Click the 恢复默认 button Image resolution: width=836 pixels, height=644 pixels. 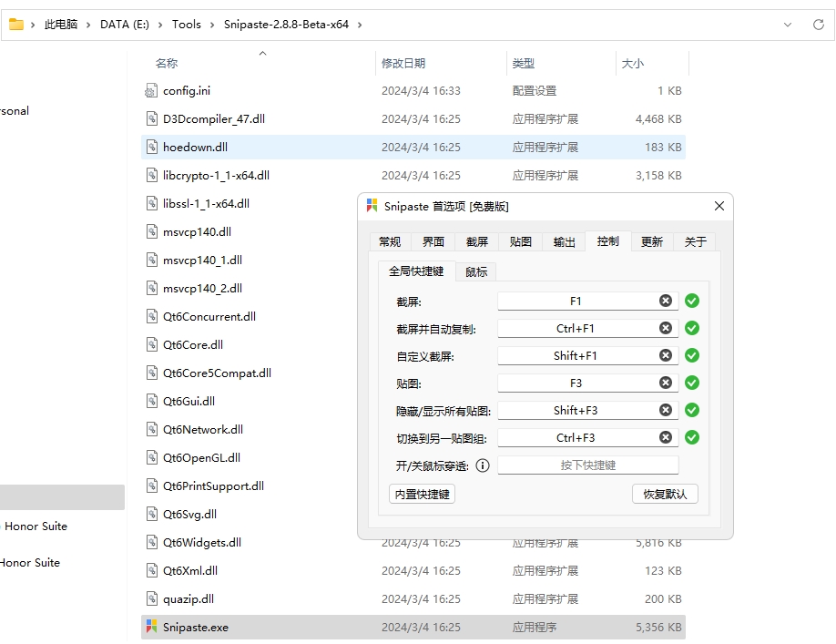click(x=665, y=495)
